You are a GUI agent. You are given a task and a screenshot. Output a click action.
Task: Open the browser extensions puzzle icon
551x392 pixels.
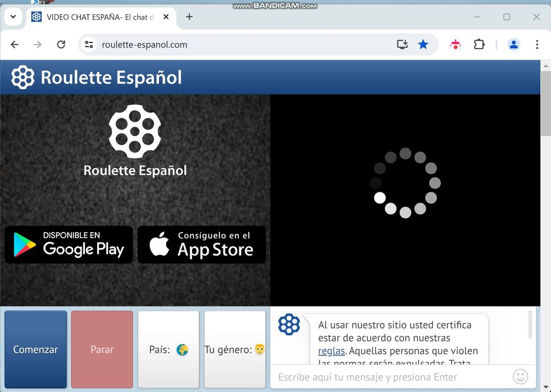(479, 44)
